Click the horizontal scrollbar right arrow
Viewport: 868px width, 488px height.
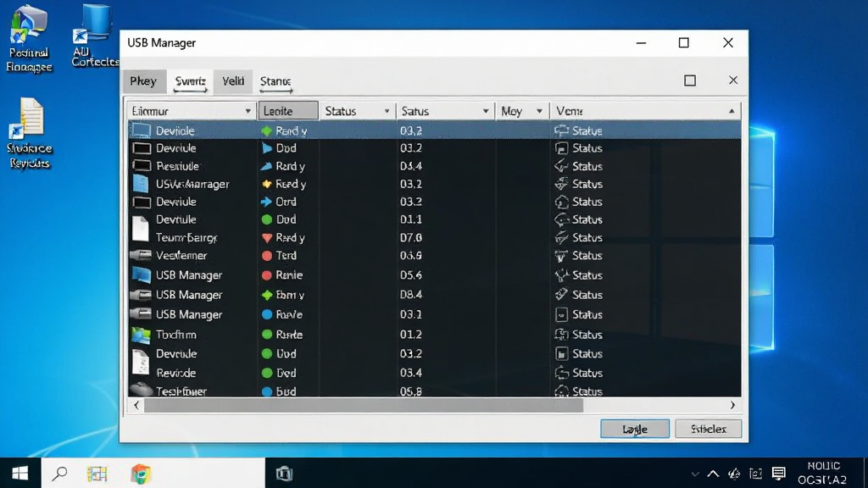tap(732, 405)
